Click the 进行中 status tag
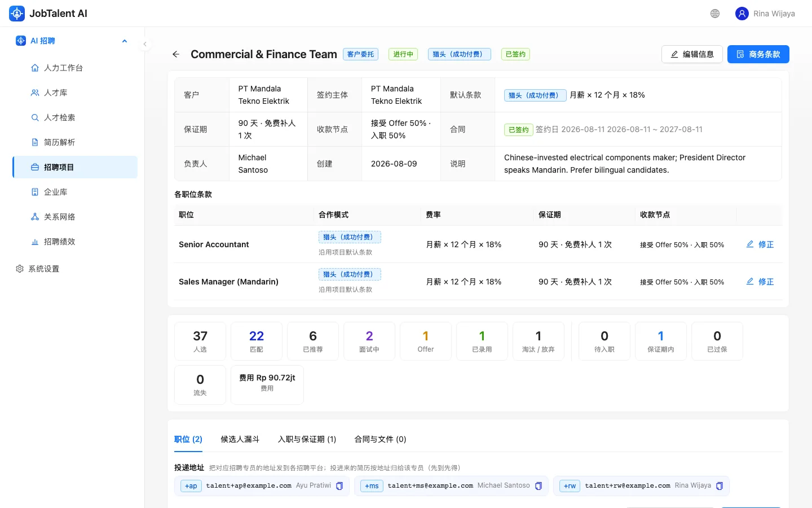The width and height of the screenshot is (812, 508). [403, 54]
